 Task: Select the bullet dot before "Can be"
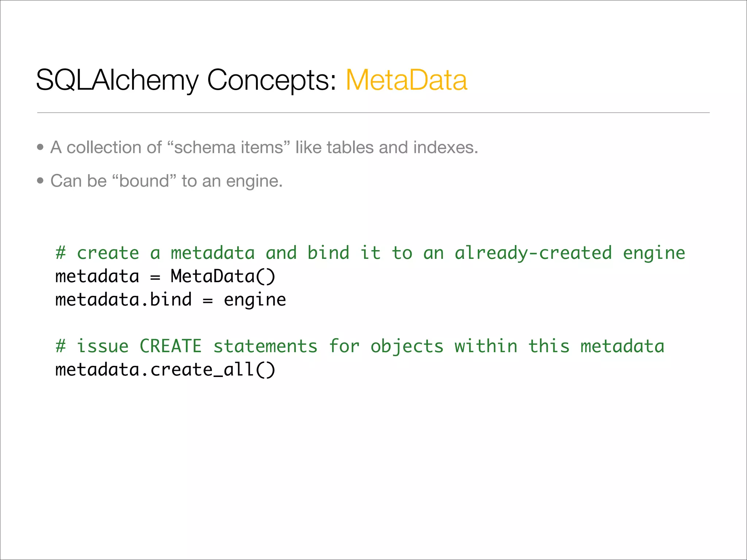(x=40, y=181)
